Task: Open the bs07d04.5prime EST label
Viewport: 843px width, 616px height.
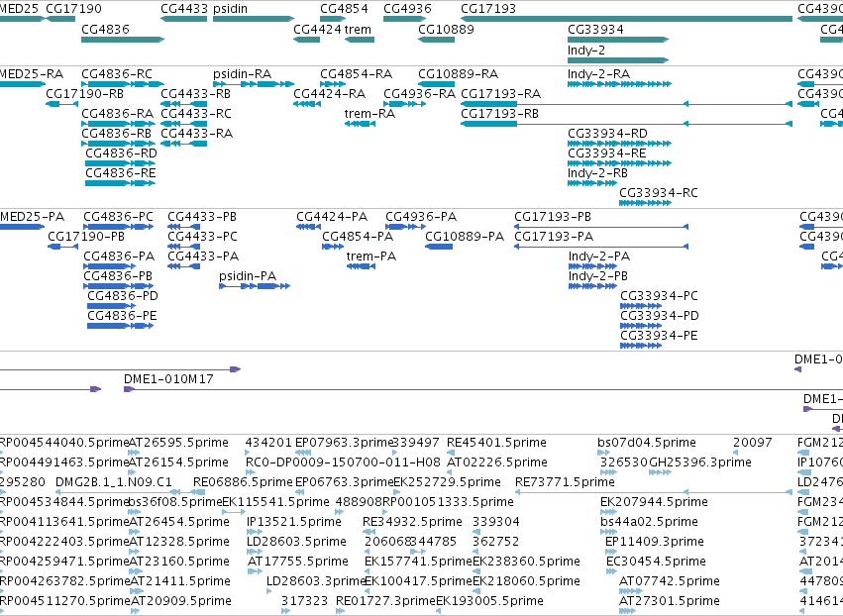Action: pyautogui.click(x=647, y=443)
